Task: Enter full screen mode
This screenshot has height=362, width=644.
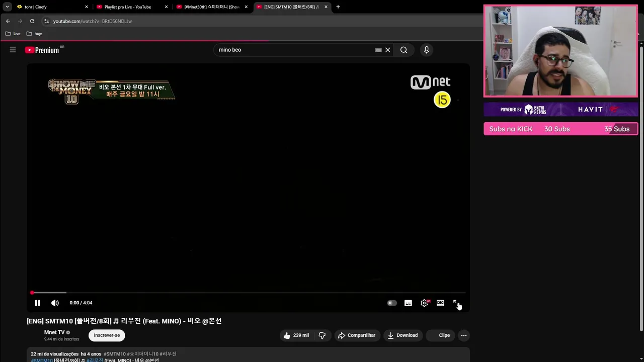Action: coord(456,303)
